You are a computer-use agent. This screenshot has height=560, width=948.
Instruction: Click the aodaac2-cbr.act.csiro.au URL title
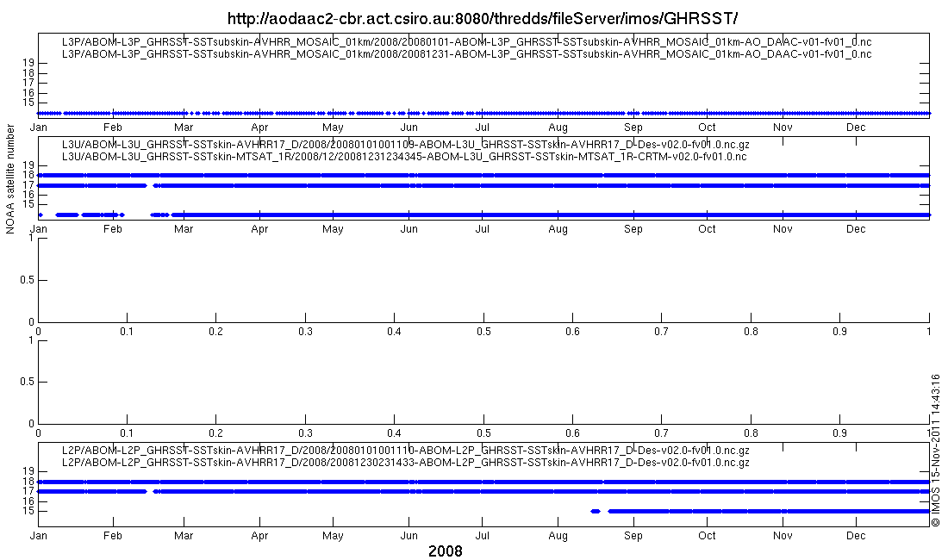coord(482,18)
